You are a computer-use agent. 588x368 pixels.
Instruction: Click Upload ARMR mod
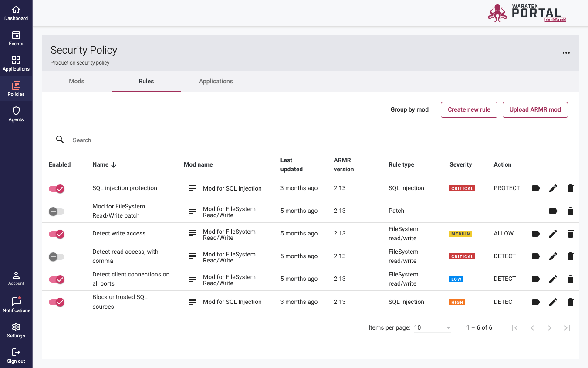[535, 110]
